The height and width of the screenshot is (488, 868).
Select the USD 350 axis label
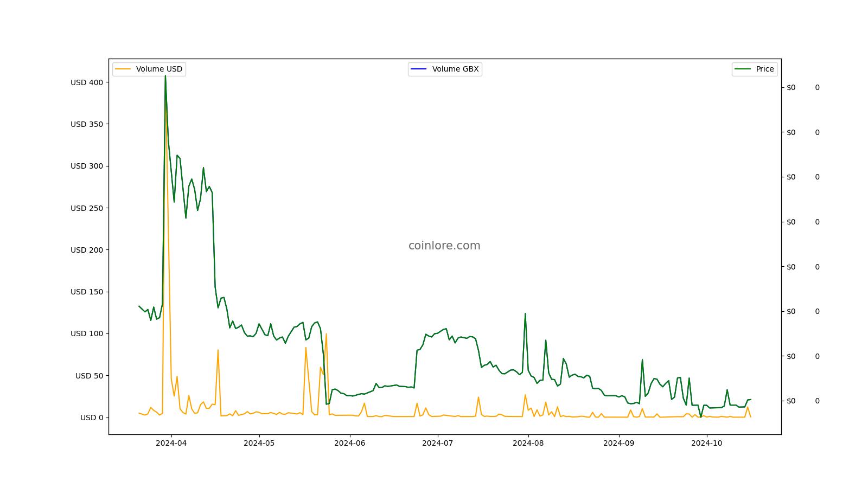[87, 124]
